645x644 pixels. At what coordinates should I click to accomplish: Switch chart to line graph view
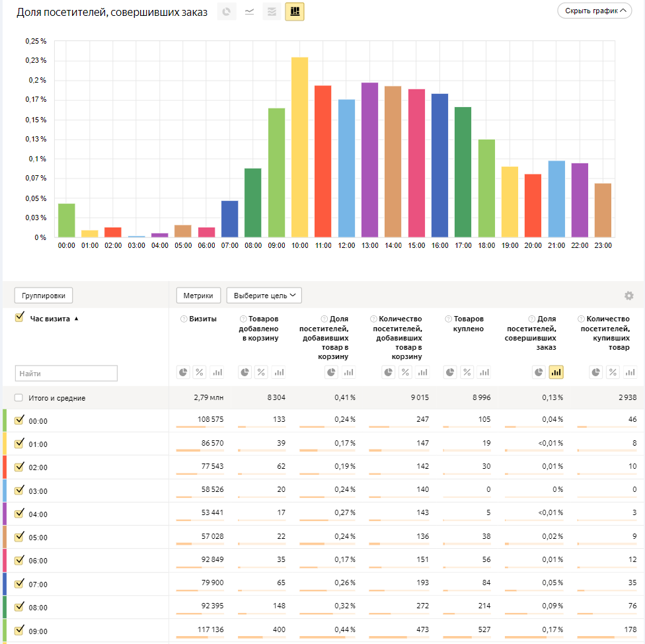click(249, 12)
